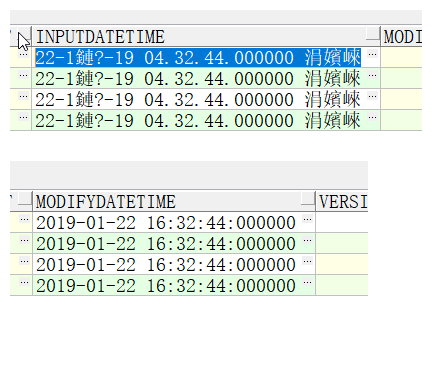This screenshot has height=369, width=432.
Task: Open the ellipsis button on the fourth INPUTDATETIME row
Action: (x=373, y=117)
